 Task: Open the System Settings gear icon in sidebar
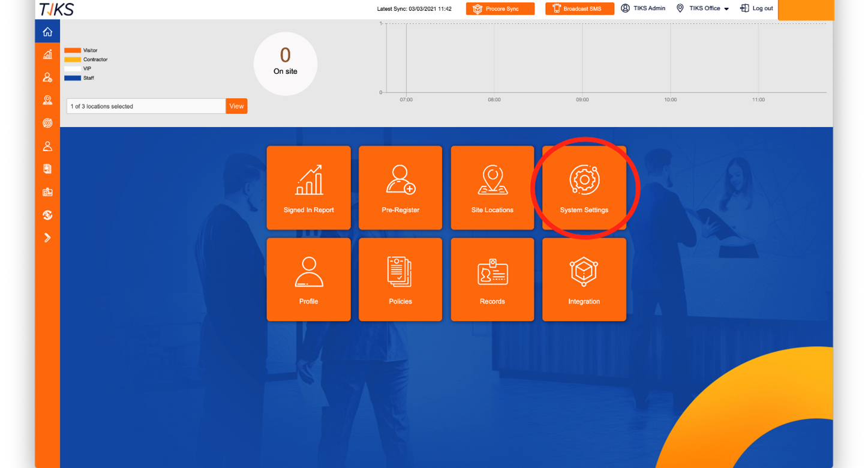[x=47, y=123]
